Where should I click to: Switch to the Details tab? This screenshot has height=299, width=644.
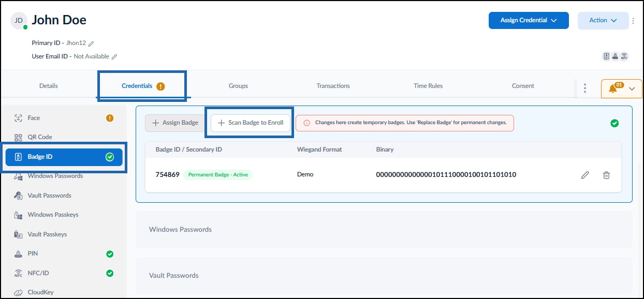(49, 86)
